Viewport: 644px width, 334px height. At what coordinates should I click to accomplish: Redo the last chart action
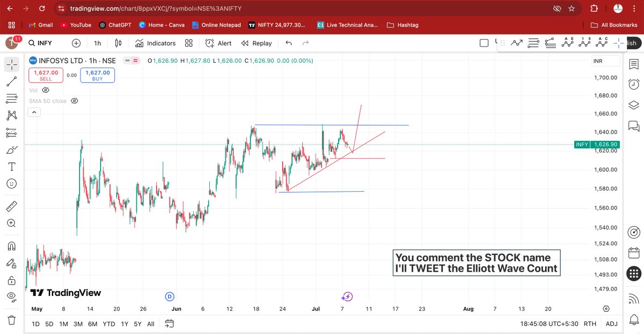click(x=305, y=43)
